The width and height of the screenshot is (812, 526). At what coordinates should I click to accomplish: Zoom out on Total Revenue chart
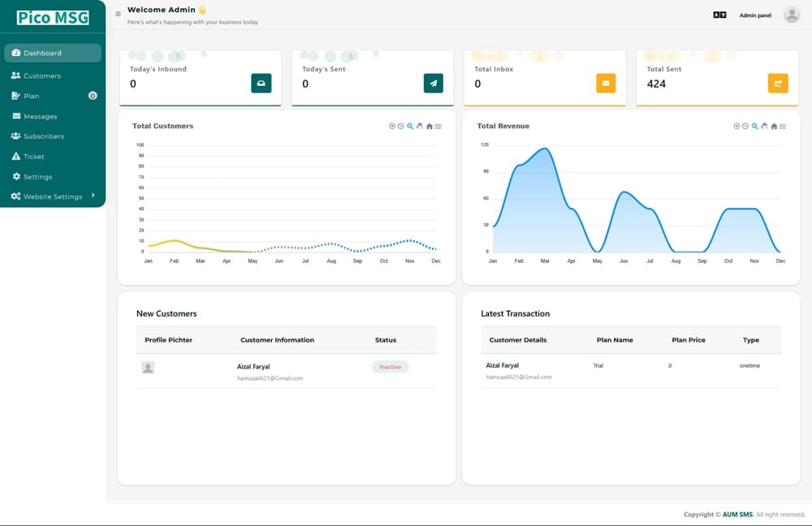point(745,127)
